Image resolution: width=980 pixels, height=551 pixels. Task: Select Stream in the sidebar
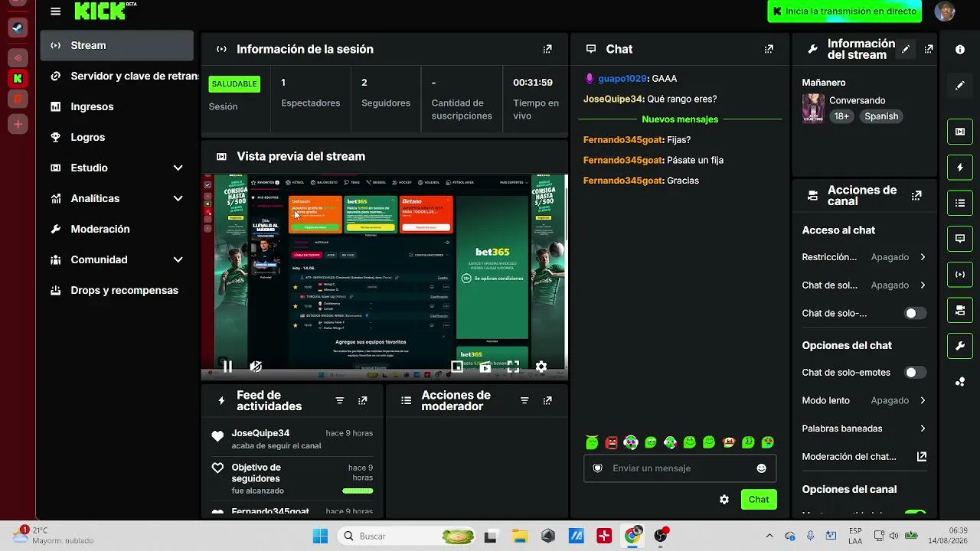pos(117,45)
